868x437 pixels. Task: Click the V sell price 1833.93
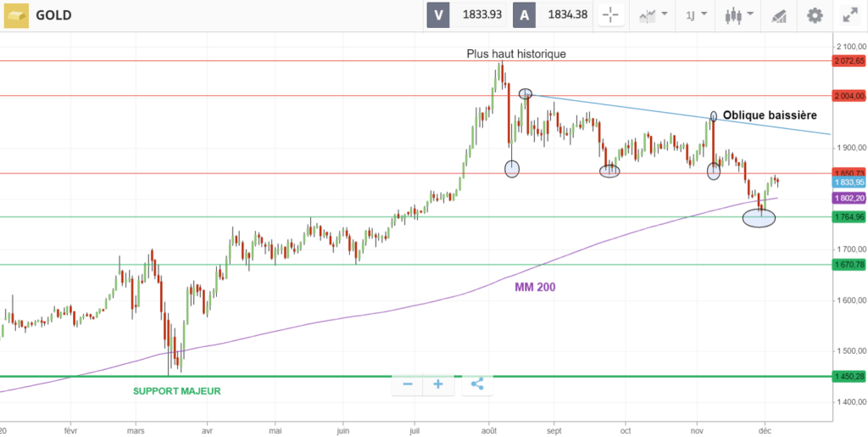coord(467,15)
